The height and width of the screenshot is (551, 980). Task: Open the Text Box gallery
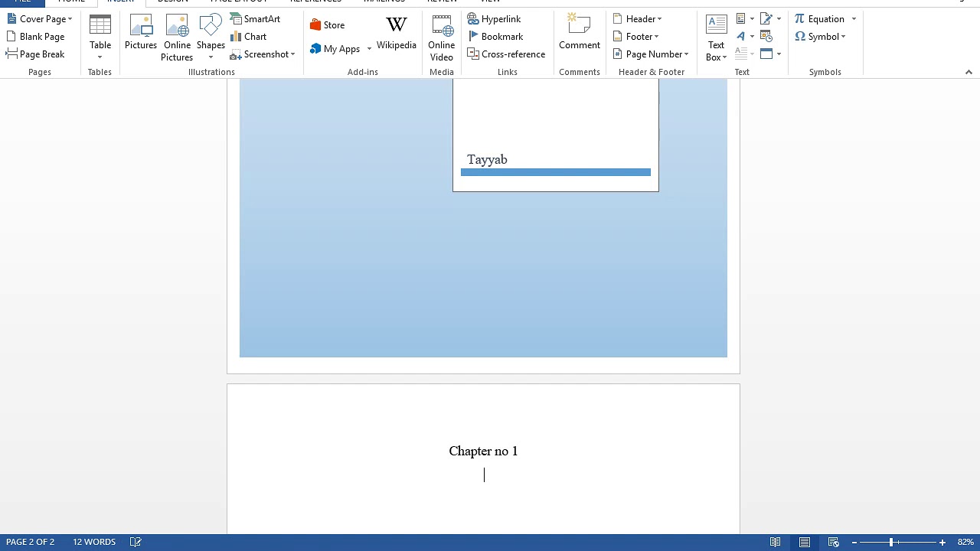point(717,37)
